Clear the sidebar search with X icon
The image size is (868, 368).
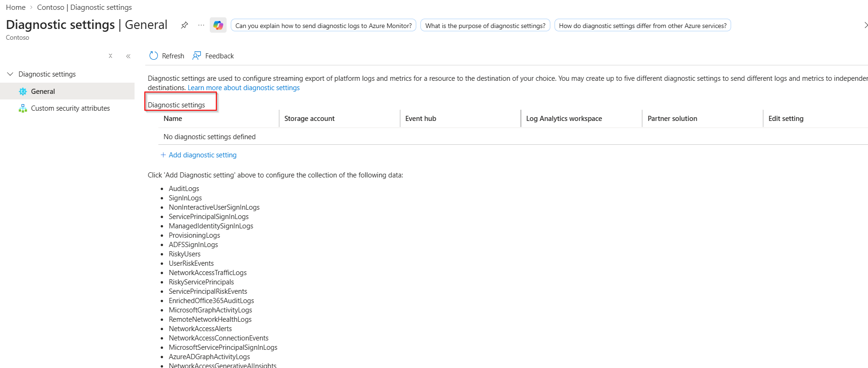[x=110, y=56]
